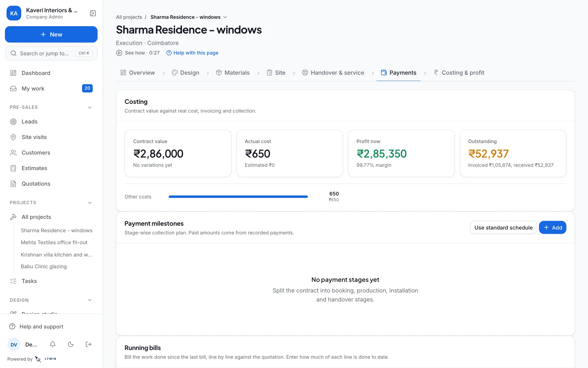Open Babu Clinic glazing project
The height and width of the screenshot is (368, 588).
coord(44,267)
